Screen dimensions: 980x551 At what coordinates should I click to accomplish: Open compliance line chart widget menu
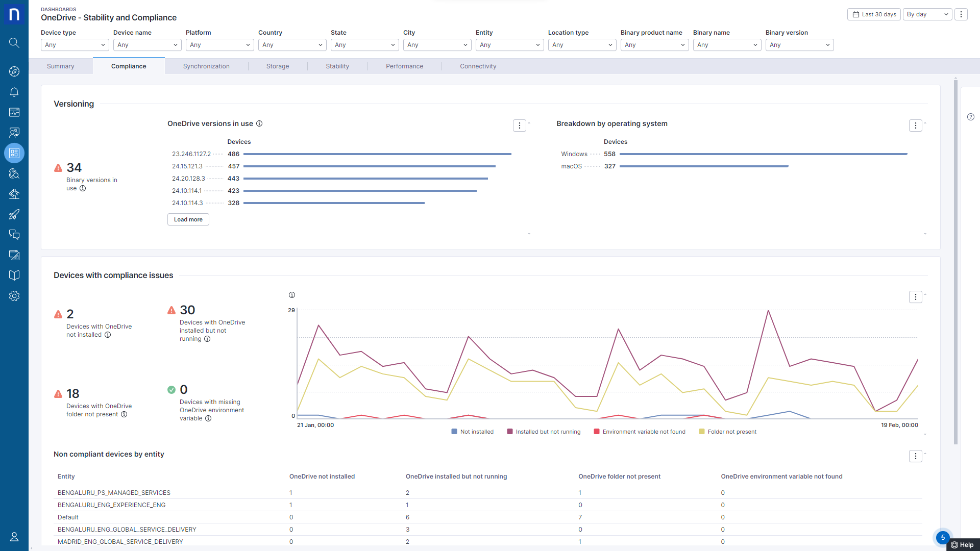point(916,297)
